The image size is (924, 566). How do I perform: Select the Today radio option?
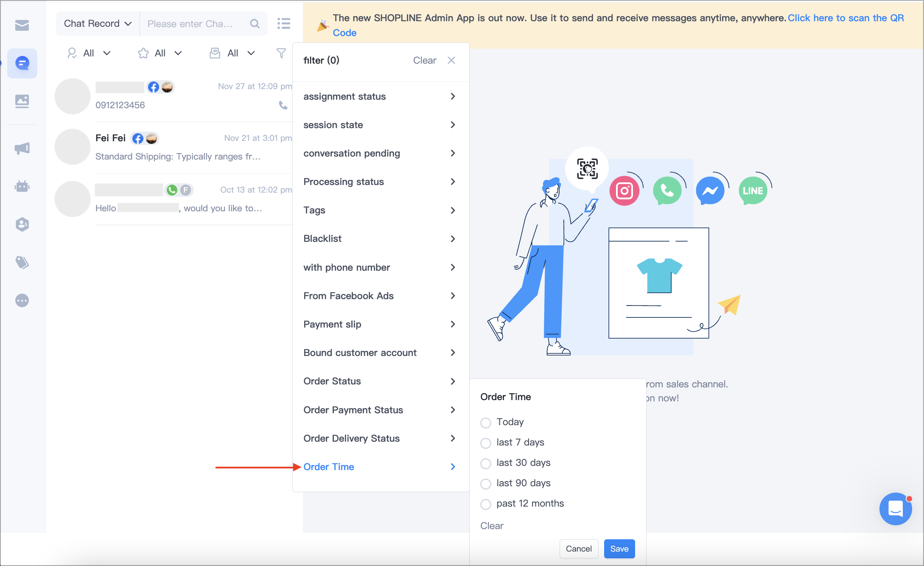pos(486,423)
